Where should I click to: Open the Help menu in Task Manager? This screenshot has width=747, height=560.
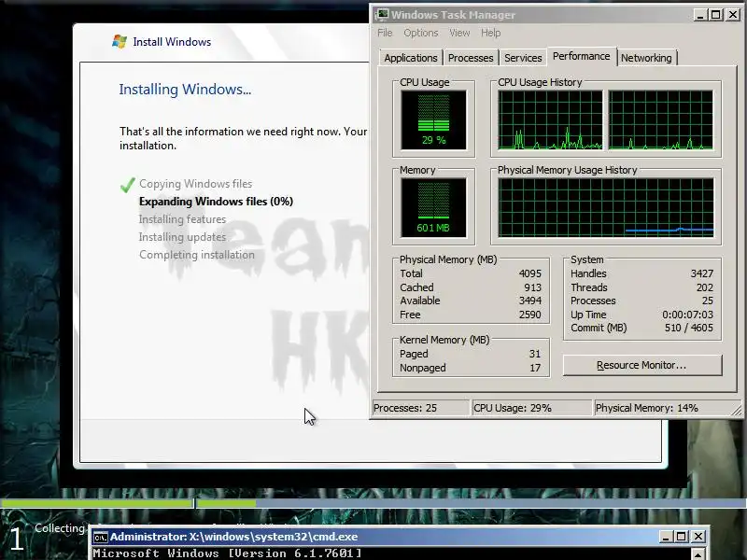(490, 33)
